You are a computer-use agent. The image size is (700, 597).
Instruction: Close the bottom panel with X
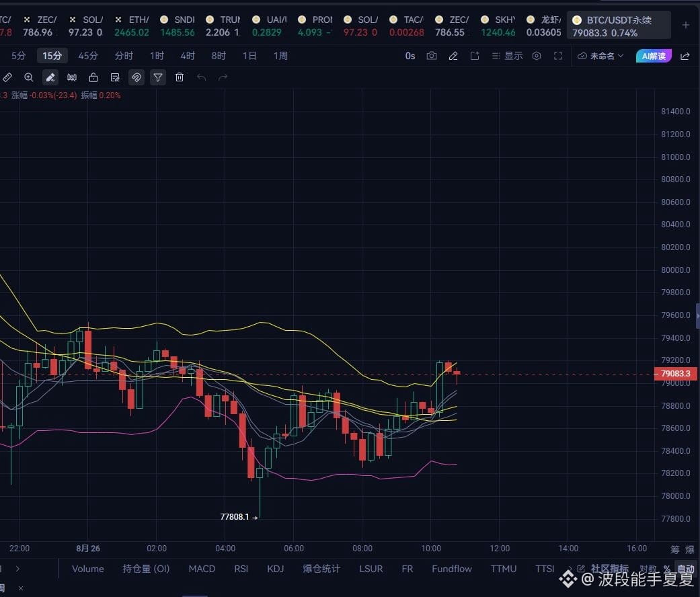[21, 588]
